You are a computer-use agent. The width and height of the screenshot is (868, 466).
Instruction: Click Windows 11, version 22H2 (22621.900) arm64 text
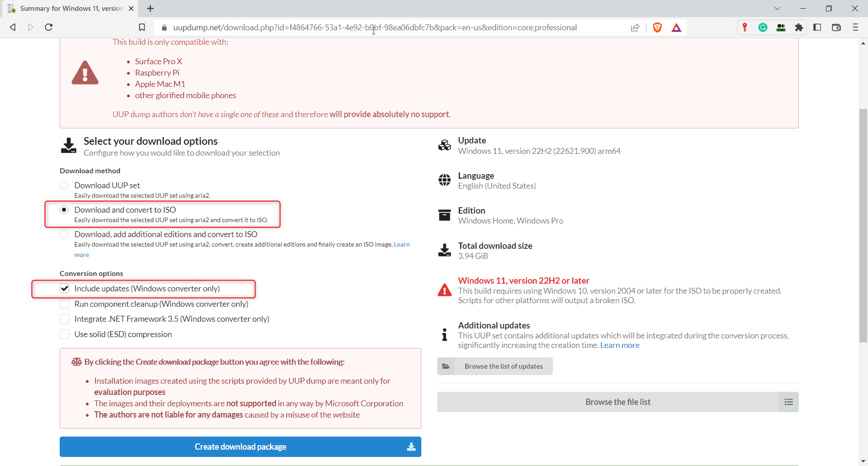click(x=539, y=151)
